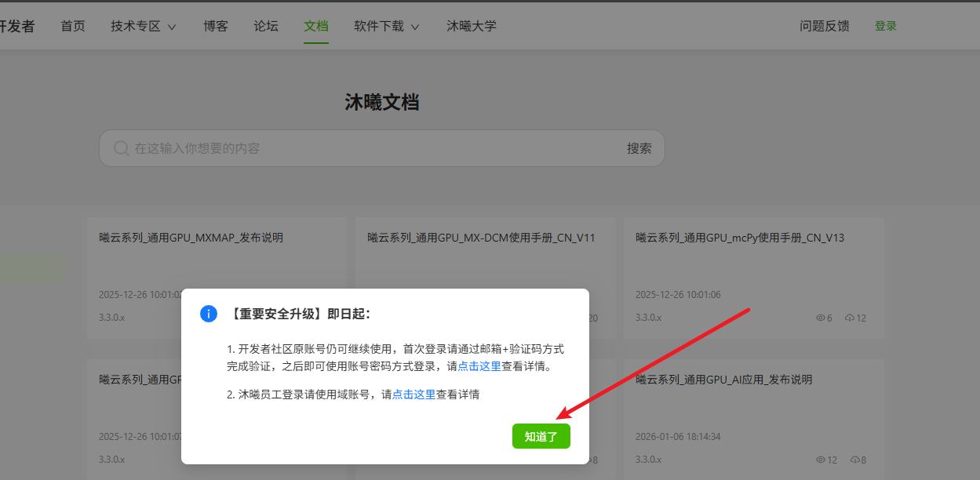Click the blue info icon in the dialog
980x480 pixels.
pos(209,314)
